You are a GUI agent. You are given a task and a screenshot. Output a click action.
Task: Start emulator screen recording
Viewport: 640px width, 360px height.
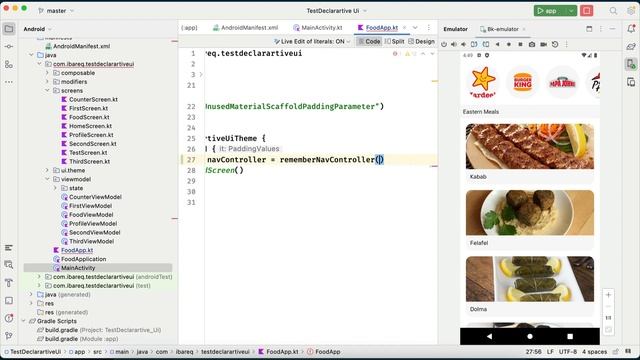(x=544, y=44)
